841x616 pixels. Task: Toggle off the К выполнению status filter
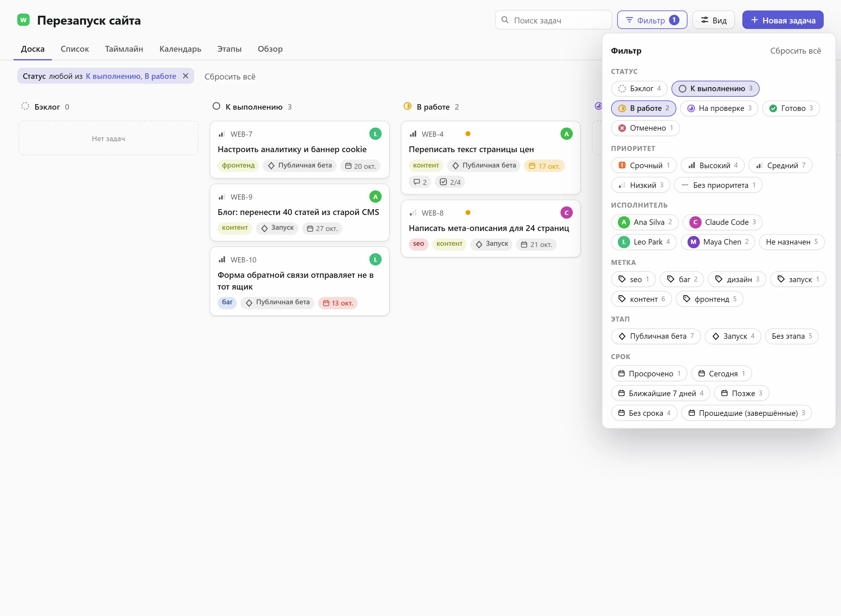(715, 89)
